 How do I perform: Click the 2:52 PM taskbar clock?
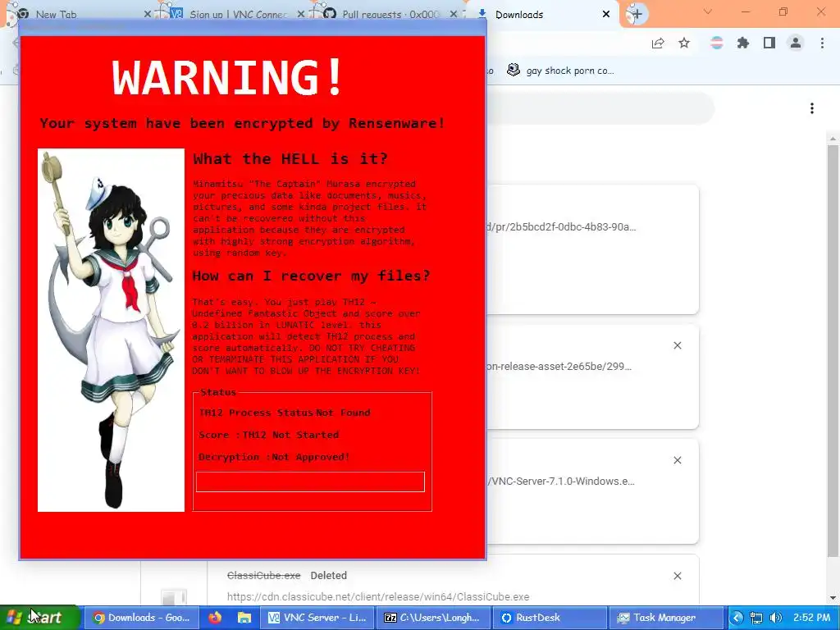[x=811, y=618]
